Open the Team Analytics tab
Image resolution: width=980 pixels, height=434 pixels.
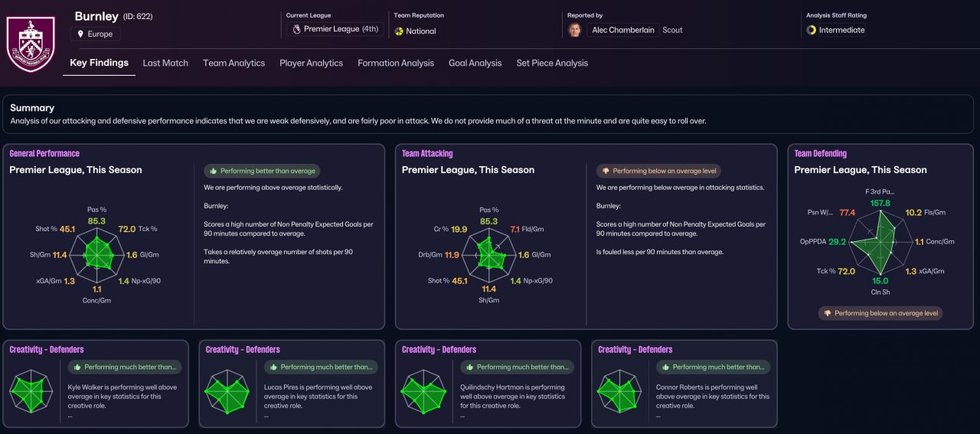234,63
